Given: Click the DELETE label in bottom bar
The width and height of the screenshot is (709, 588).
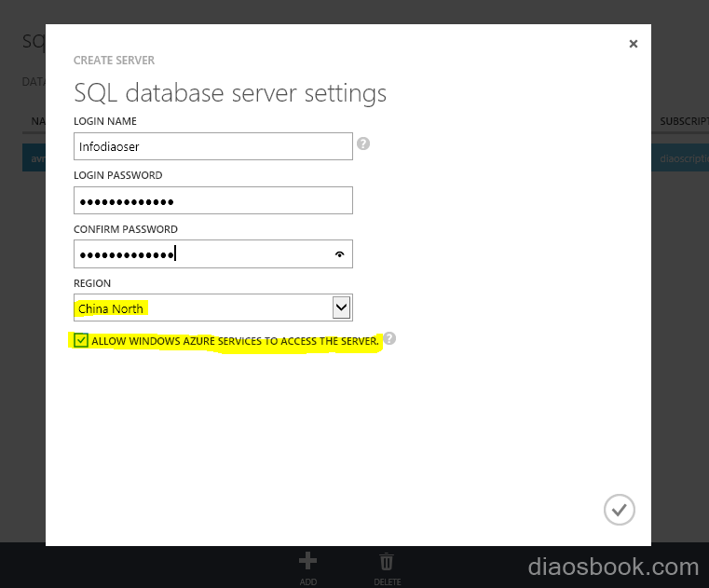Looking at the screenshot, I should click(x=387, y=581).
